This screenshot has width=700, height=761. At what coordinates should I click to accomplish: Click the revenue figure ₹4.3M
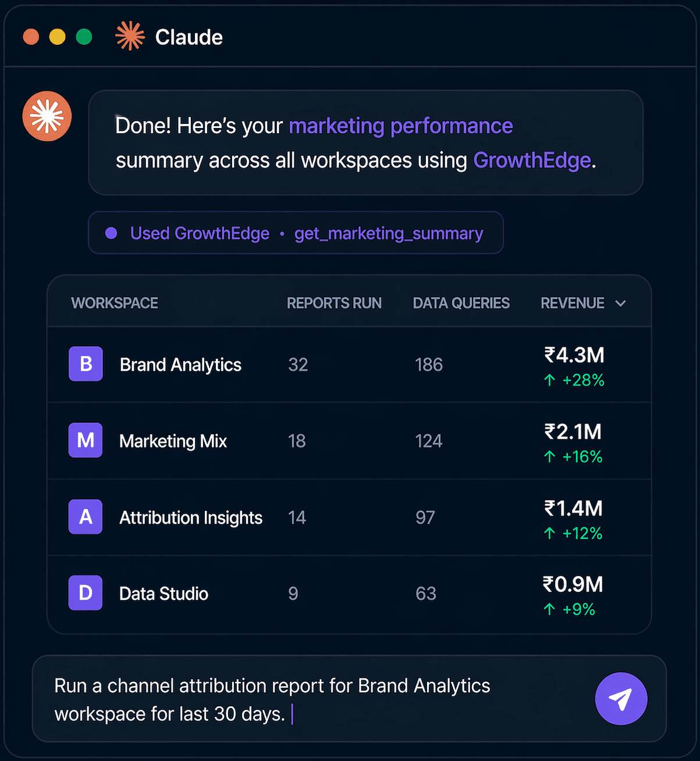pos(574,355)
